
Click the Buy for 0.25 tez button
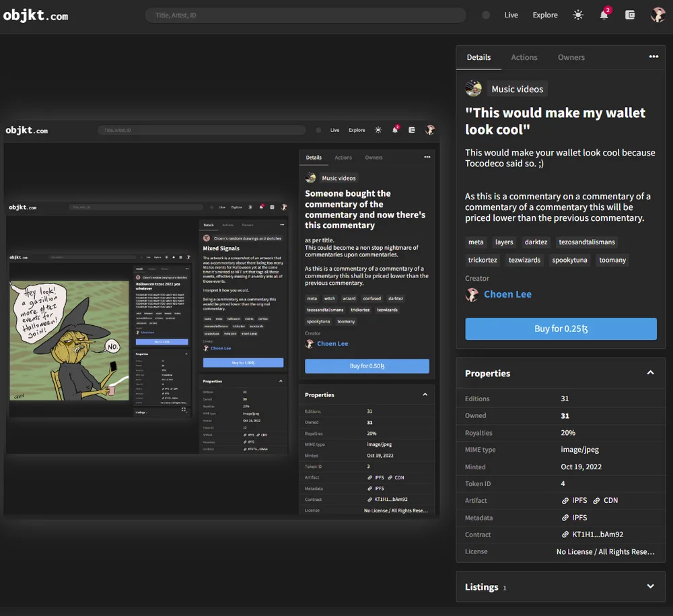tap(561, 329)
